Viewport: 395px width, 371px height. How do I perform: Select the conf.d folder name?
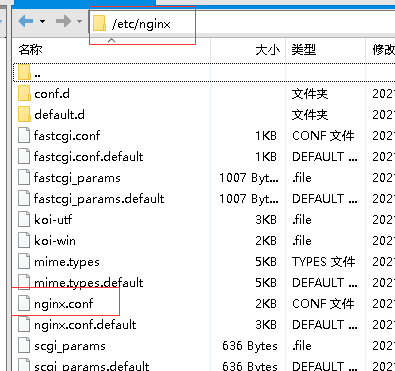click(52, 94)
